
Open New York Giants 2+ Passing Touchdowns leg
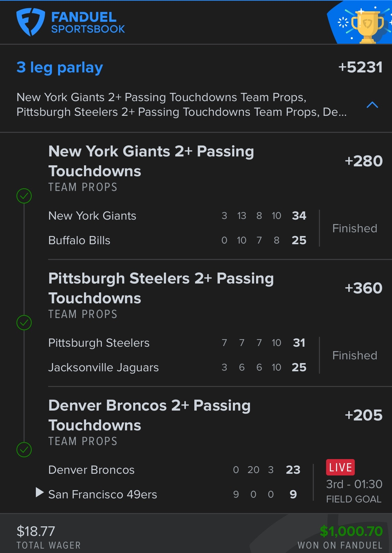pyautogui.click(x=151, y=161)
